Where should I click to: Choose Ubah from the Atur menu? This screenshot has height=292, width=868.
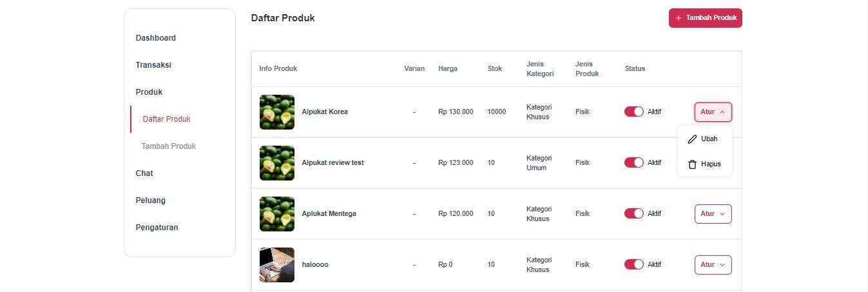709,139
